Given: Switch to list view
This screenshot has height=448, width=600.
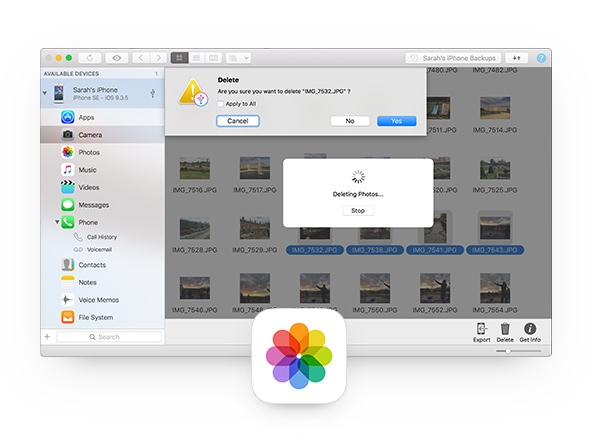Looking at the screenshot, I should [196, 58].
